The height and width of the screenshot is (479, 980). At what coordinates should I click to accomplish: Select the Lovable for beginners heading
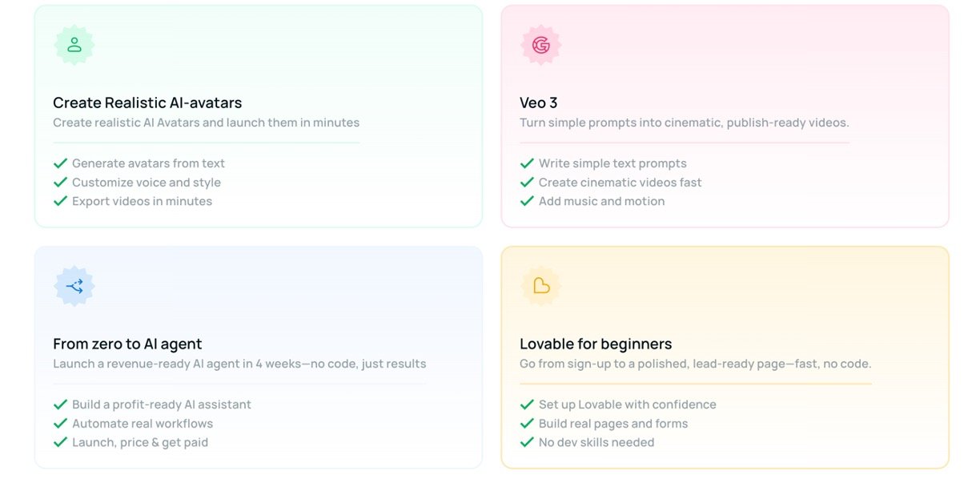(596, 344)
